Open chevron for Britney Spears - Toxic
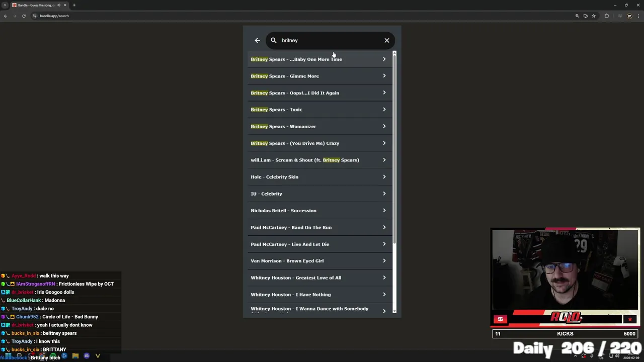Screen dimensions: 644x362 (384, 110)
